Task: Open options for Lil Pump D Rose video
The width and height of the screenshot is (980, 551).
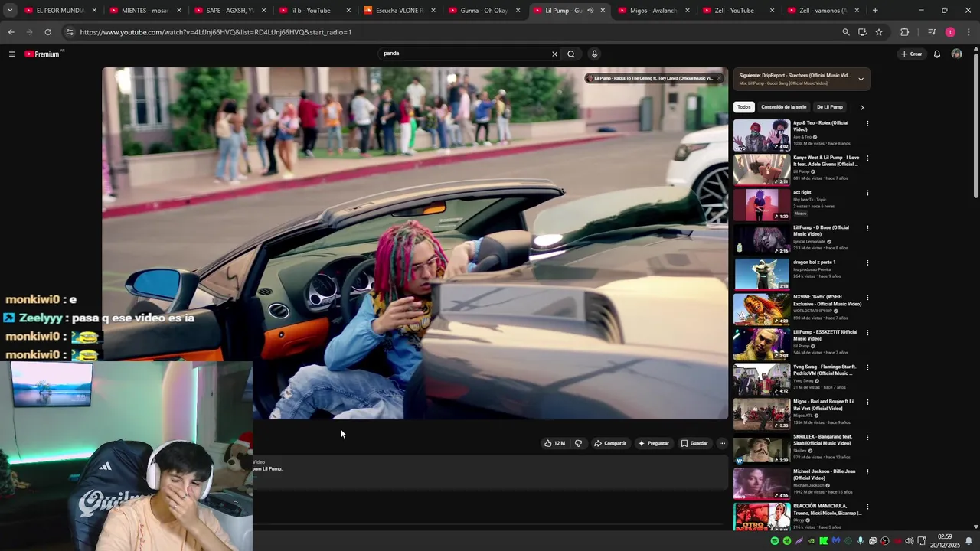Action: [x=867, y=228]
